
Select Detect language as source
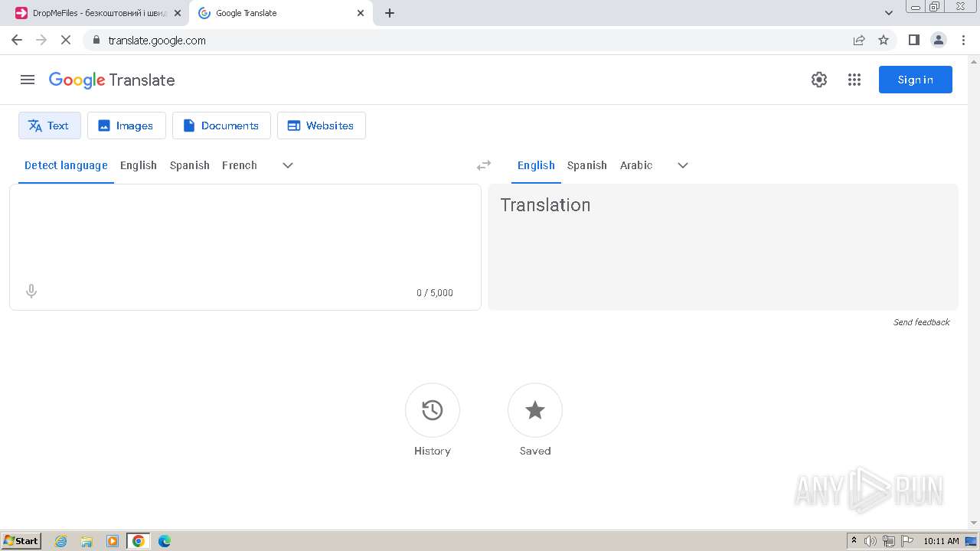click(66, 165)
